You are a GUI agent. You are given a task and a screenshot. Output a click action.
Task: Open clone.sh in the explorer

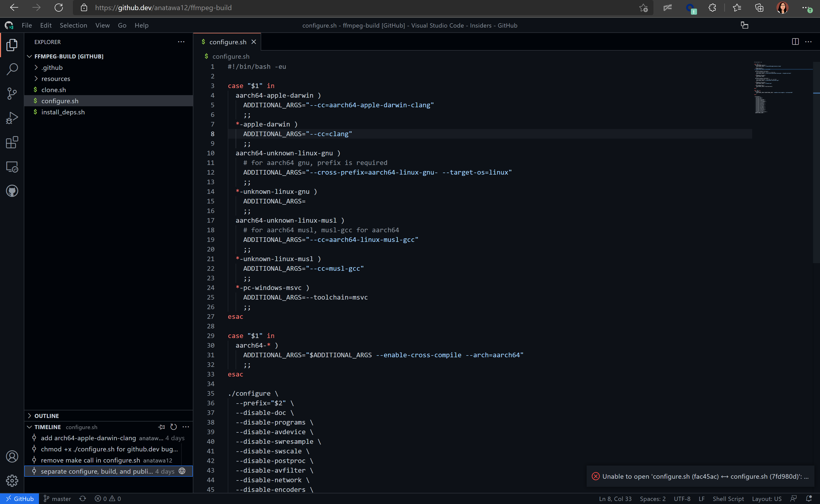point(108,90)
